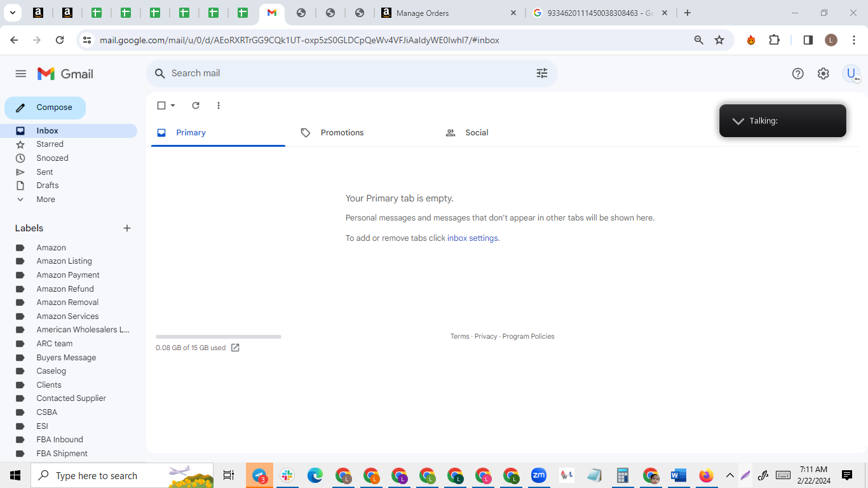Screen dimensions: 868x488
Task: Bookmark this page with star icon
Action: click(719, 40)
